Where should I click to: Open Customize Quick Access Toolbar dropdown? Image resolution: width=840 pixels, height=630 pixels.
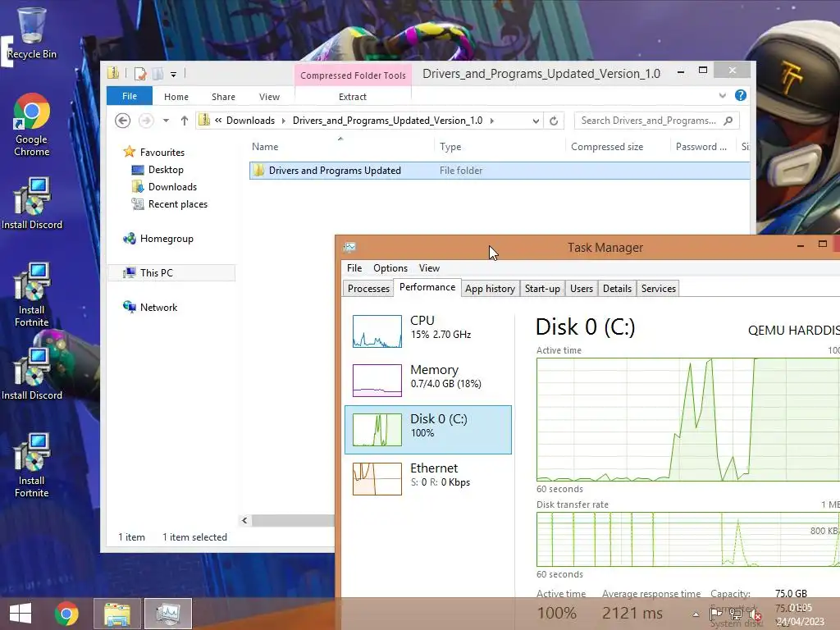pos(174,74)
